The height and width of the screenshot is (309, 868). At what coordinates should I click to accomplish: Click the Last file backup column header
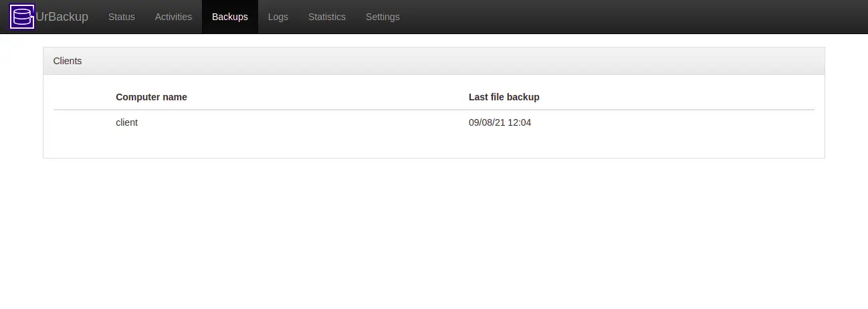pyautogui.click(x=504, y=97)
